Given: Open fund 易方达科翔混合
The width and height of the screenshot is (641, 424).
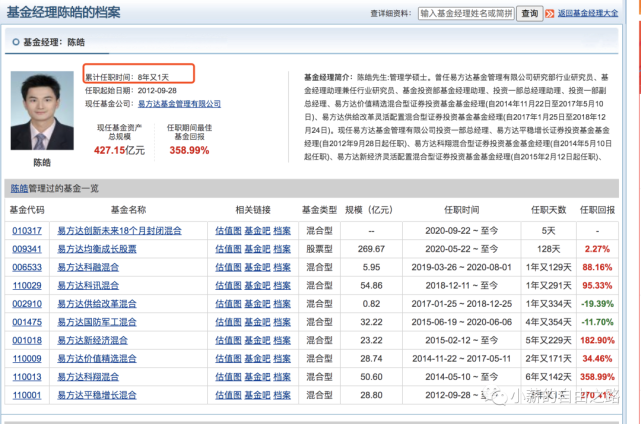Looking at the screenshot, I should pos(88,377).
